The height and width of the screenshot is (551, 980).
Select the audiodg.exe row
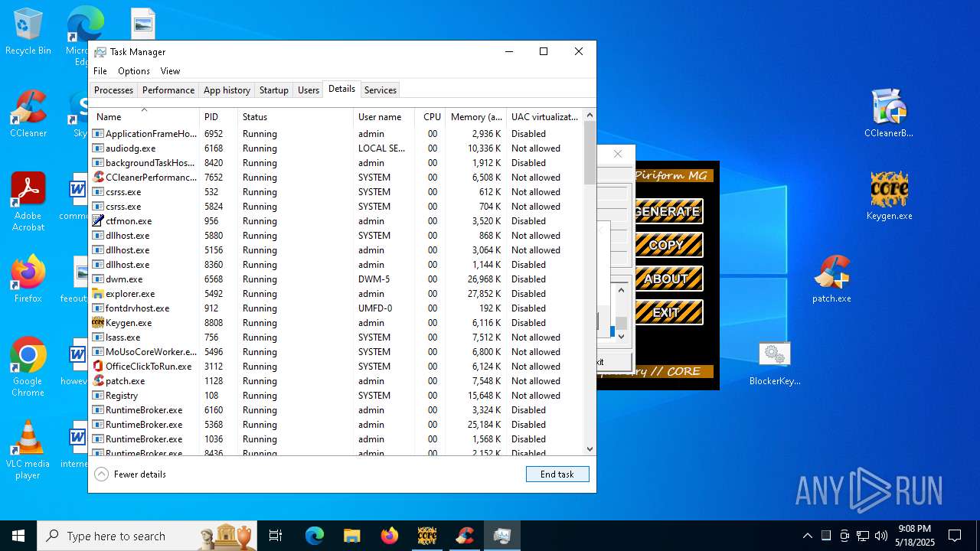(x=336, y=148)
